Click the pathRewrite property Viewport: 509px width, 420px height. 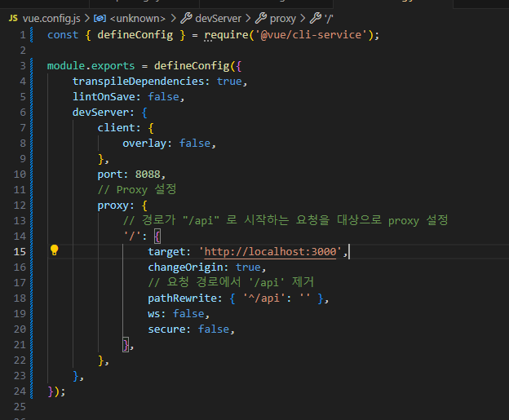(x=183, y=298)
